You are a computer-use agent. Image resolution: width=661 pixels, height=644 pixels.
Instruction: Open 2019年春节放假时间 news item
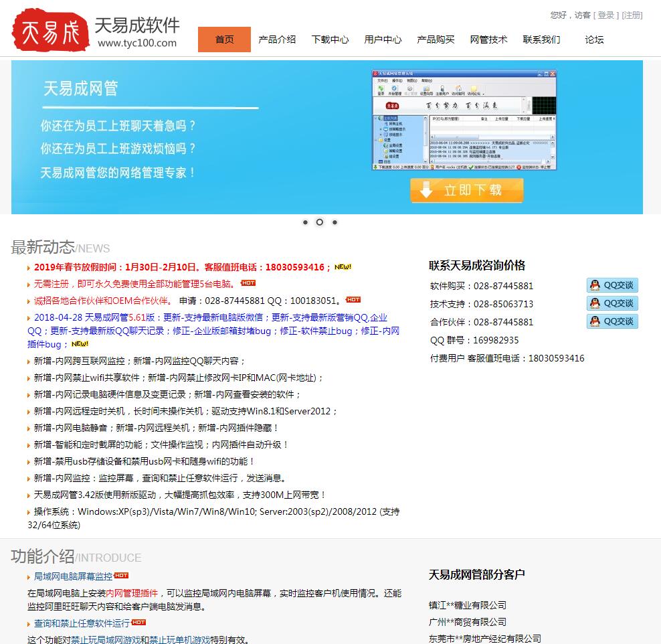click(x=182, y=267)
